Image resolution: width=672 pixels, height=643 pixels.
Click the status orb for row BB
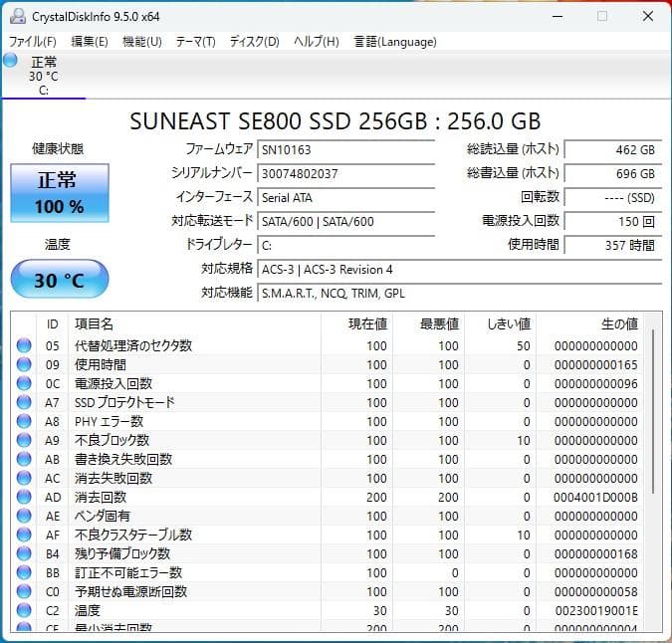pos(24,572)
